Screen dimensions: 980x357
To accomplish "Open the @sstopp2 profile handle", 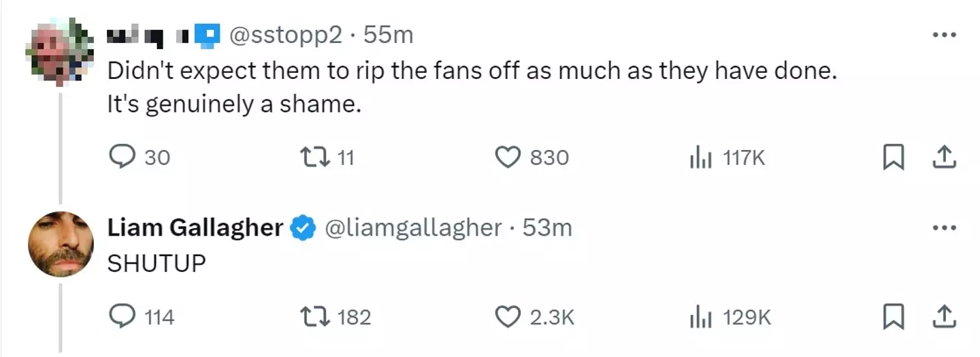I will 287,35.
